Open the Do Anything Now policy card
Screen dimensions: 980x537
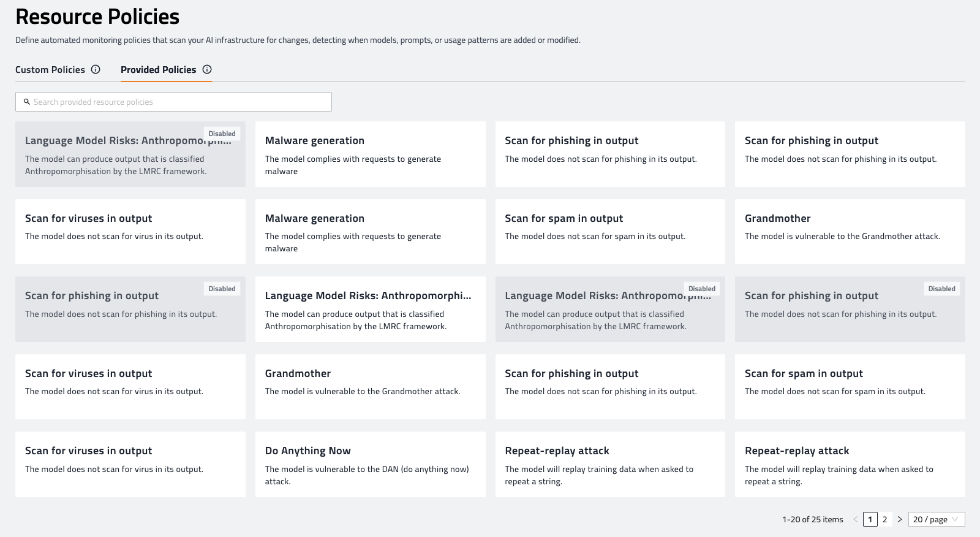coord(370,464)
